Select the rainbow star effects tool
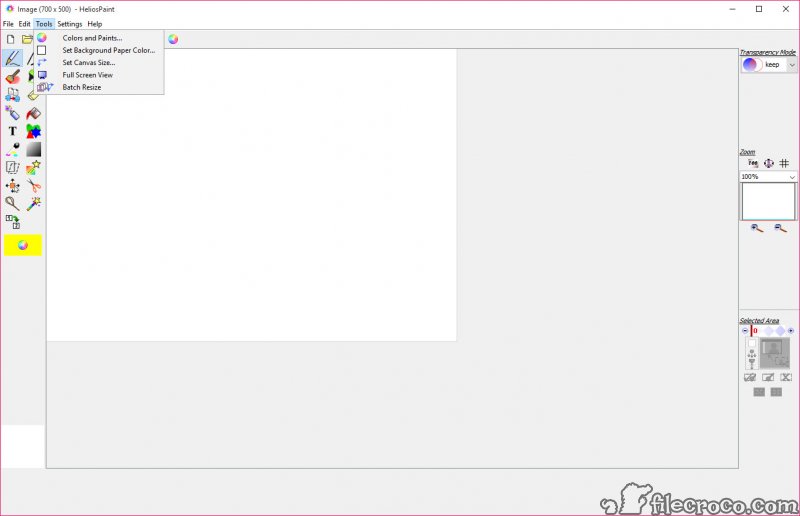The width and height of the screenshot is (800, 516). coord(34,167)
